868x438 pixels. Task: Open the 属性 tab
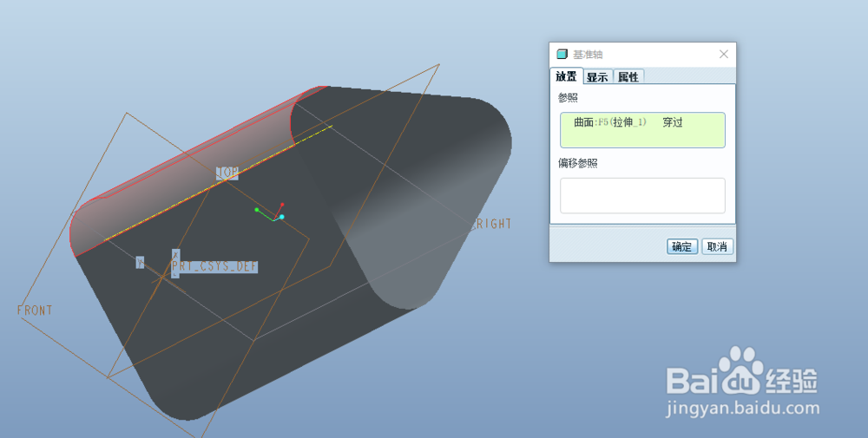pyautogui.click(x=628, y=77)
